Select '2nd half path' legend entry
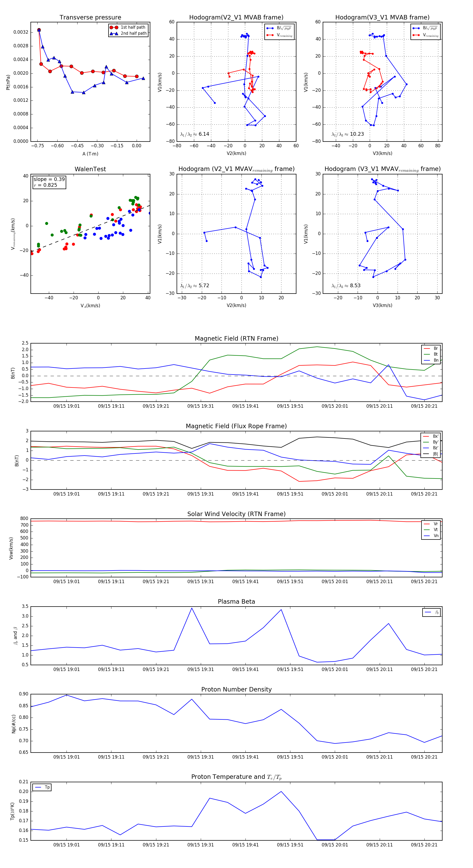The image size is (473, 868). click(x=128, y=33)
